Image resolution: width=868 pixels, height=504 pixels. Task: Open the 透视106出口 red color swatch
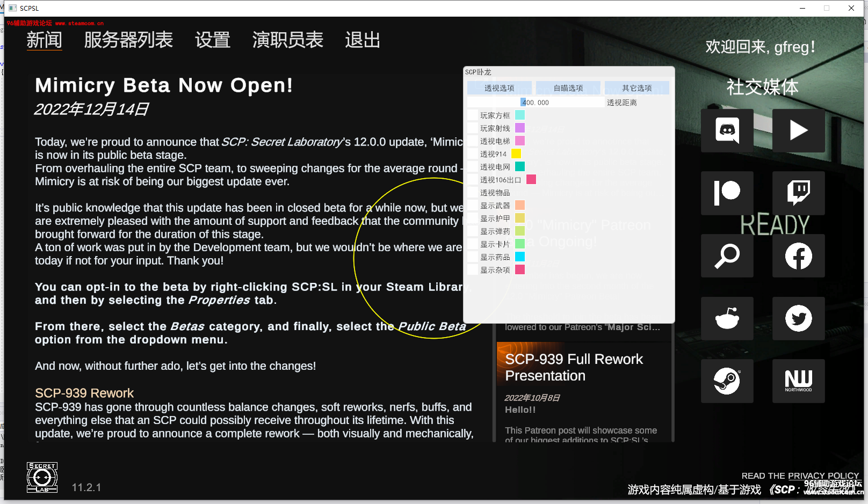tap(531, 179)
